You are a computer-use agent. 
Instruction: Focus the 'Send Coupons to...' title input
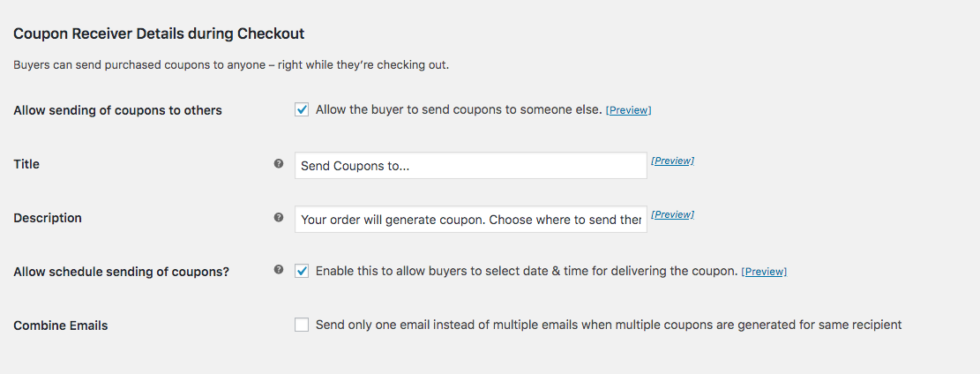pos(471,166)
